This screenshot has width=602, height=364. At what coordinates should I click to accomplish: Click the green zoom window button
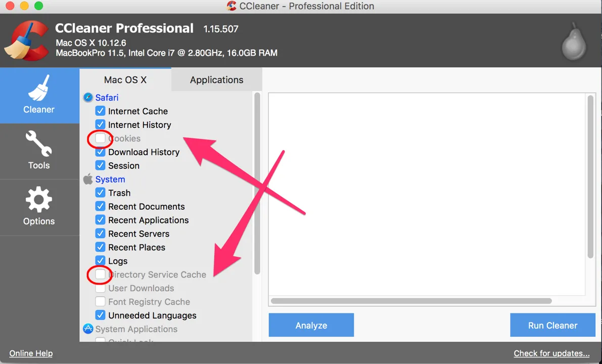[38, 6]
